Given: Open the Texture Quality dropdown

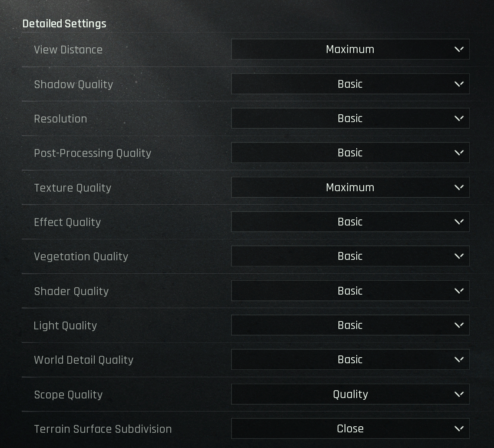Looking at the screenshot, I should click(350, 187).
